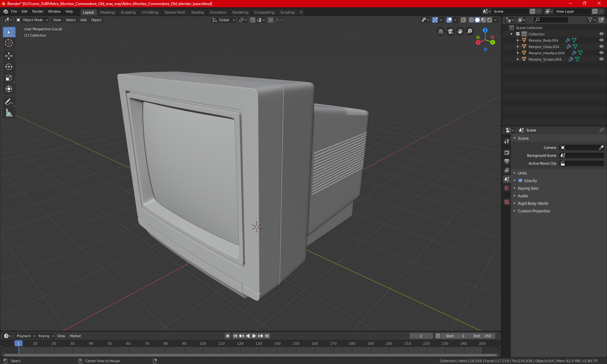Open the Marker menu in timeline
Viewport: 607px width, 364px height.
[75, 336]
